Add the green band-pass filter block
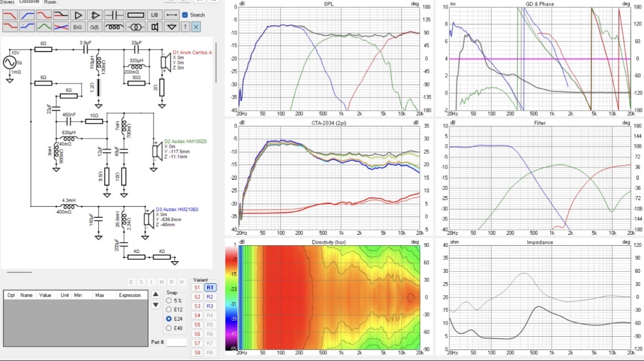This screenshot has height=361, width=644. click(x=44, y=27)
